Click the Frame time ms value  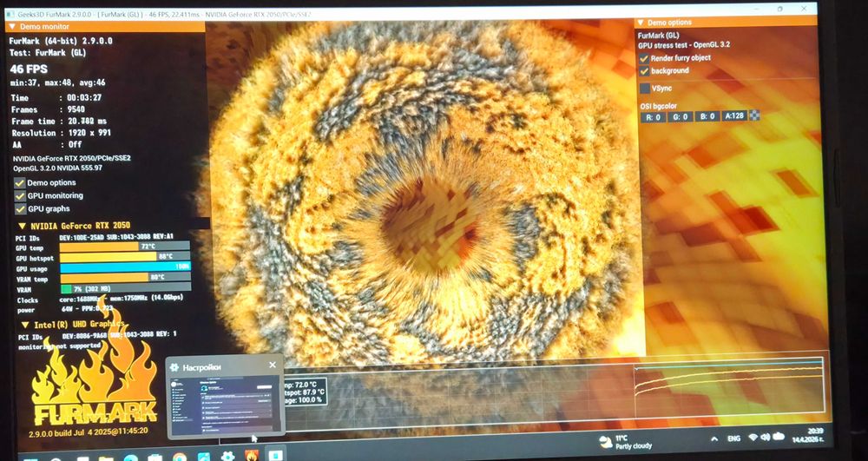click(87, 122)
